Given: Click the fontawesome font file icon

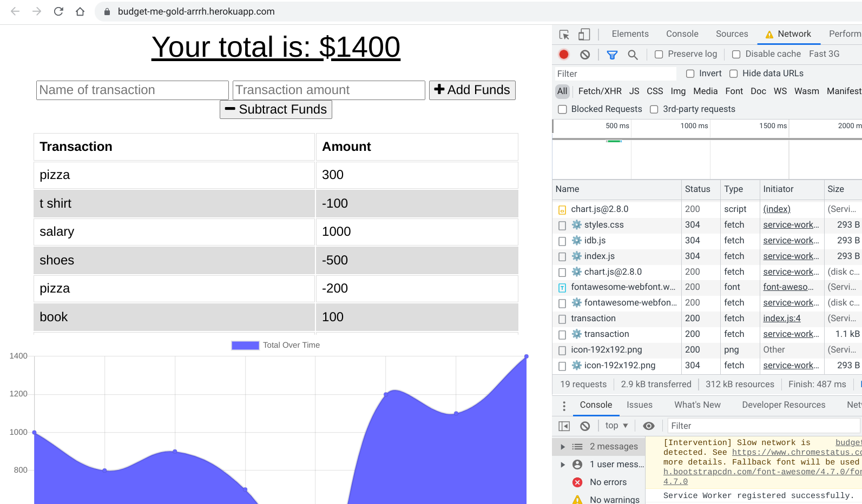Looking at the screenshot, I should 562,288.
